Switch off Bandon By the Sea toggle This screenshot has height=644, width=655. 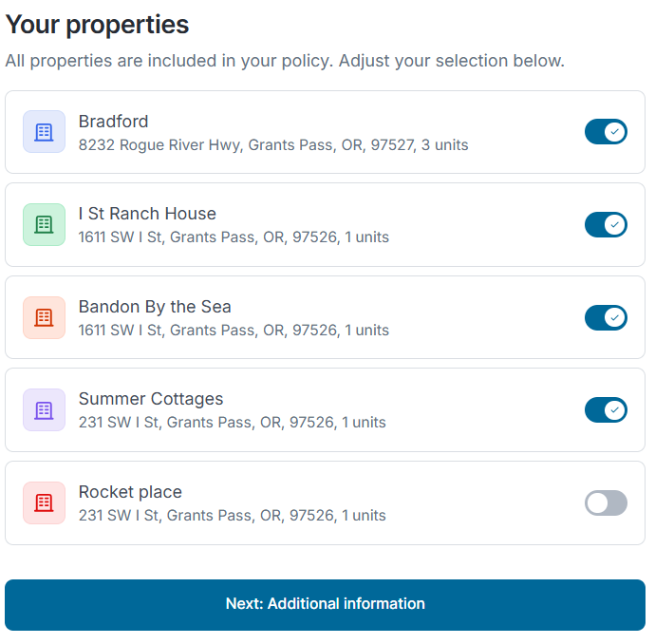coord(606,317)
